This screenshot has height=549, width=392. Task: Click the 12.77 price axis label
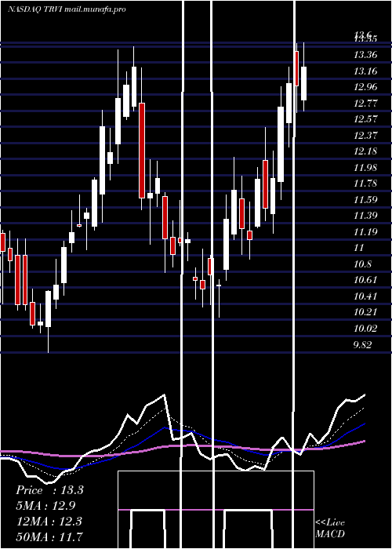coord(365,104)
